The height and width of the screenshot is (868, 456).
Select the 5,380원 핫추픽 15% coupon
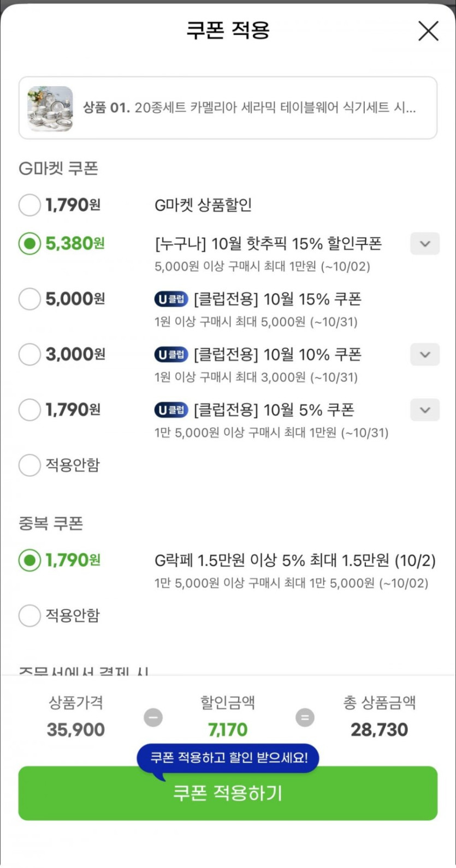29,243
